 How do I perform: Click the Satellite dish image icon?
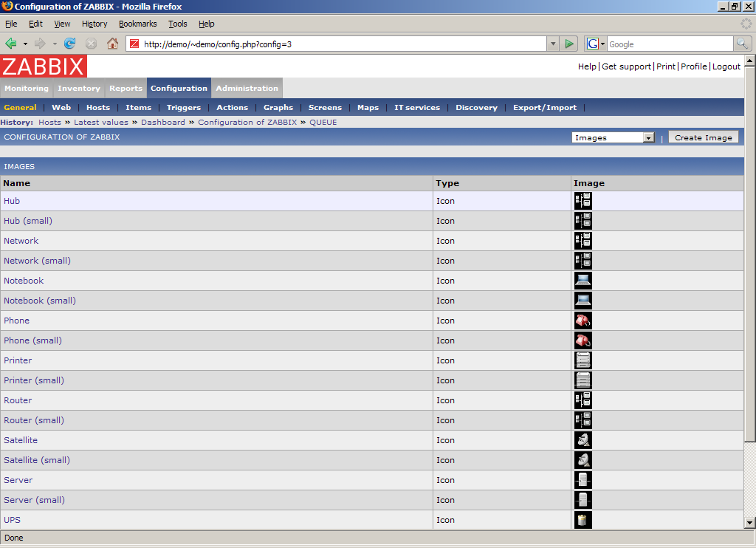(583, 440)
